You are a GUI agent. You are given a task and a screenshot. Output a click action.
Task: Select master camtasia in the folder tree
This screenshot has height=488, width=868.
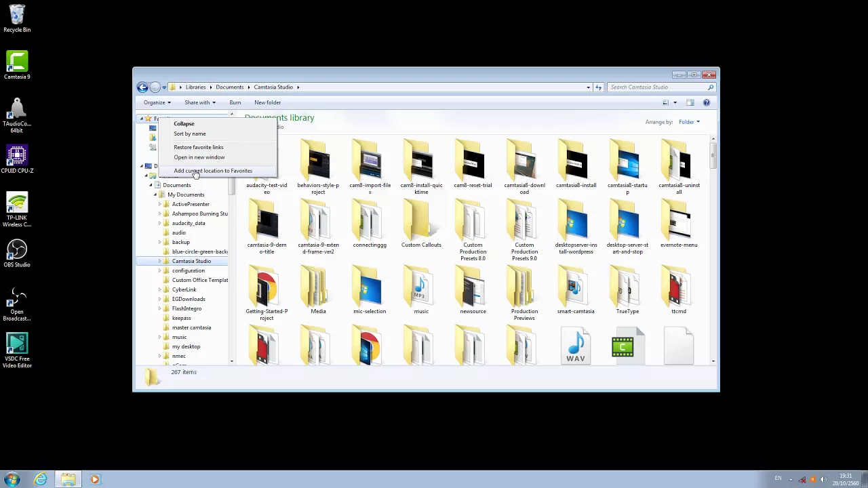click(191, 327)
